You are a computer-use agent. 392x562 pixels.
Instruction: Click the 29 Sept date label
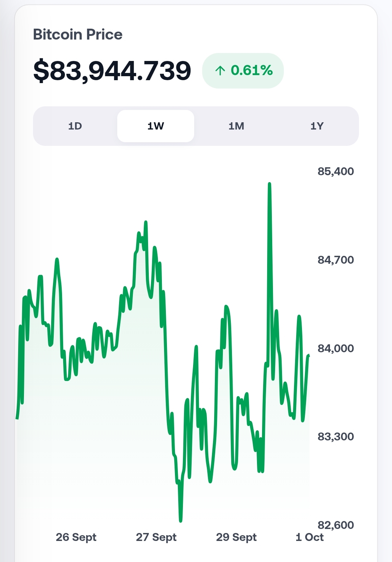[x=236, y=537]
